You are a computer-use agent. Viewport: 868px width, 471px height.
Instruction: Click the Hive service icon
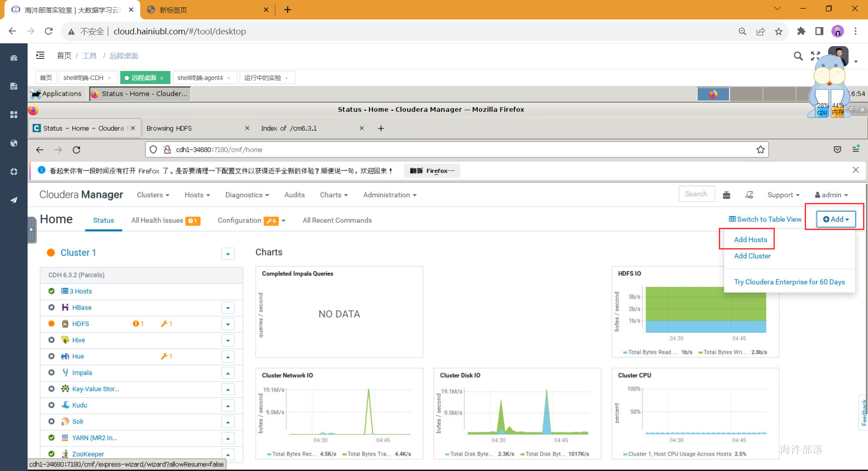pyautogui.click(x=65, y=340)
